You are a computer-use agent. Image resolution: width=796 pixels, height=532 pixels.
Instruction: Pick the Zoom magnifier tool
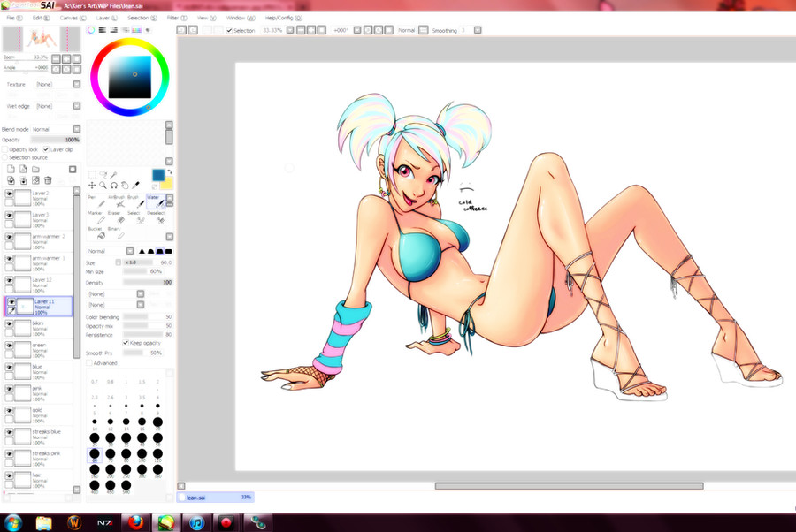click(103, 186)
